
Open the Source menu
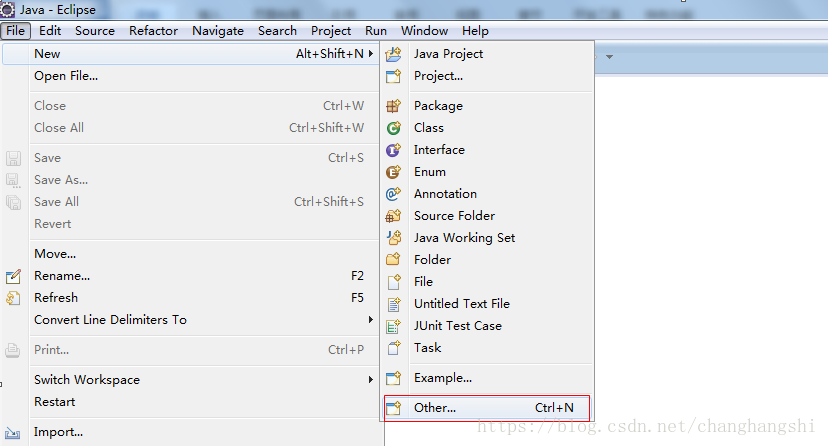(95, 31)
